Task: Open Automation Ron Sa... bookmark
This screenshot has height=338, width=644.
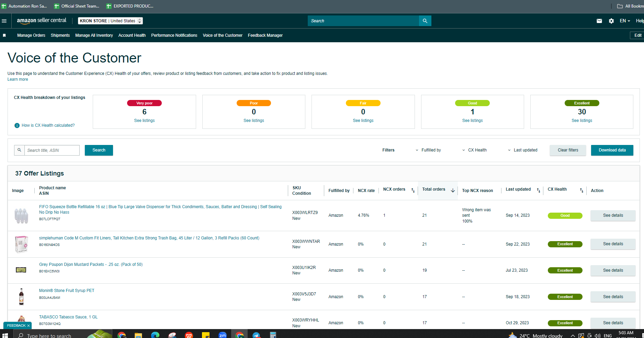Action: click(24, 6)
